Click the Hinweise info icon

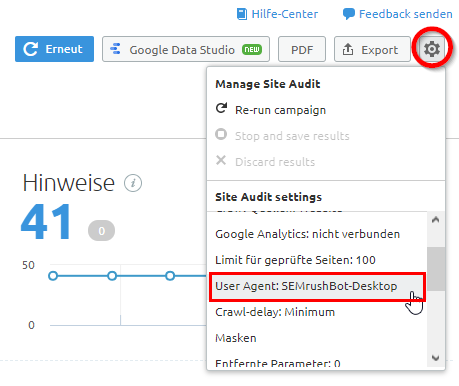[x=133, y=183]
